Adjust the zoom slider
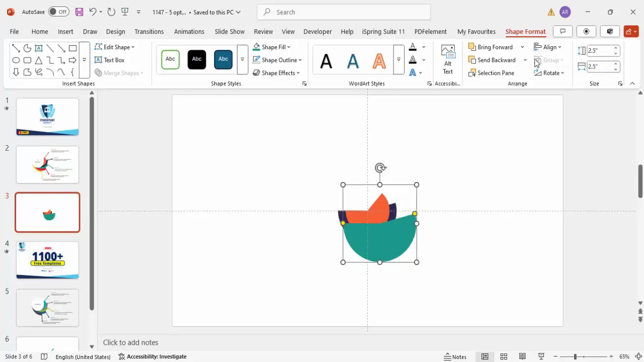The height and width of the screenshot is (362, 644). coord(576,356)
